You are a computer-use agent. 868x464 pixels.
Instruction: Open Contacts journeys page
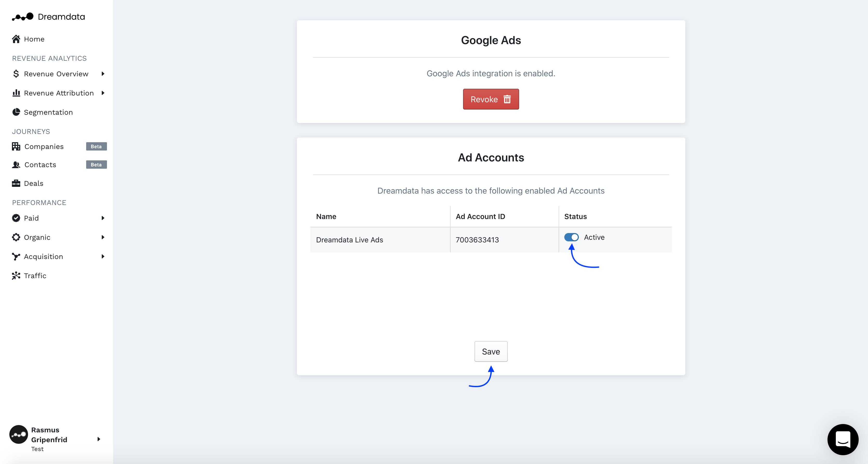coord(40,165)
